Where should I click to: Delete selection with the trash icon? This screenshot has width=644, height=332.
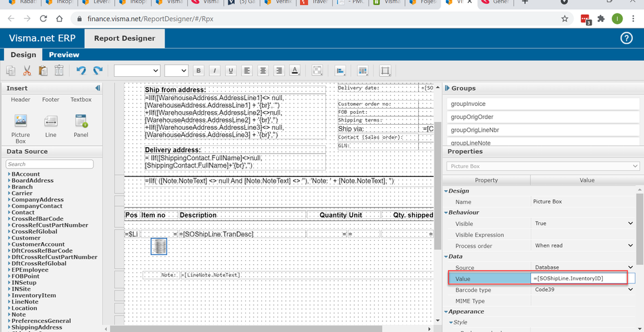[x=59, y=70]
